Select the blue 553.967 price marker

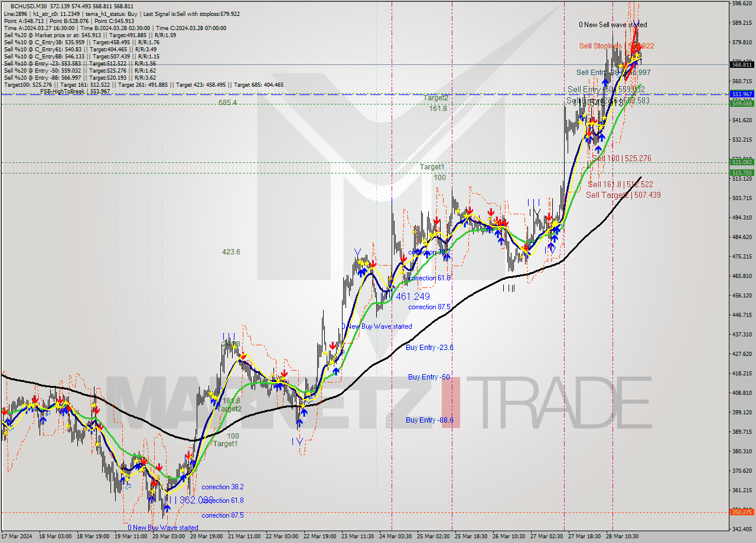click(x=742, y=94)
